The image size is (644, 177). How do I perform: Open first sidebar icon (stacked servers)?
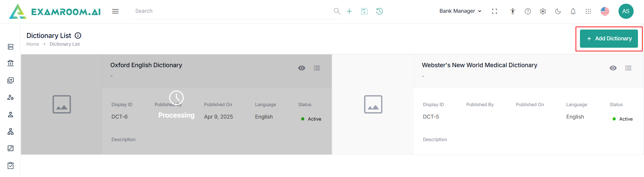point(11,47)
